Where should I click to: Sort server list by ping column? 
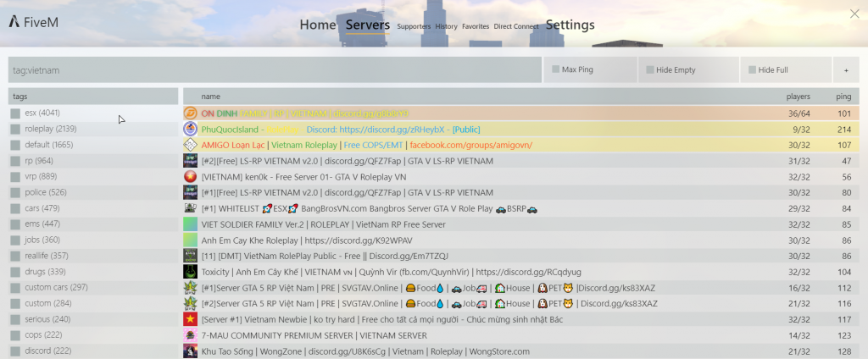point(843,97)
